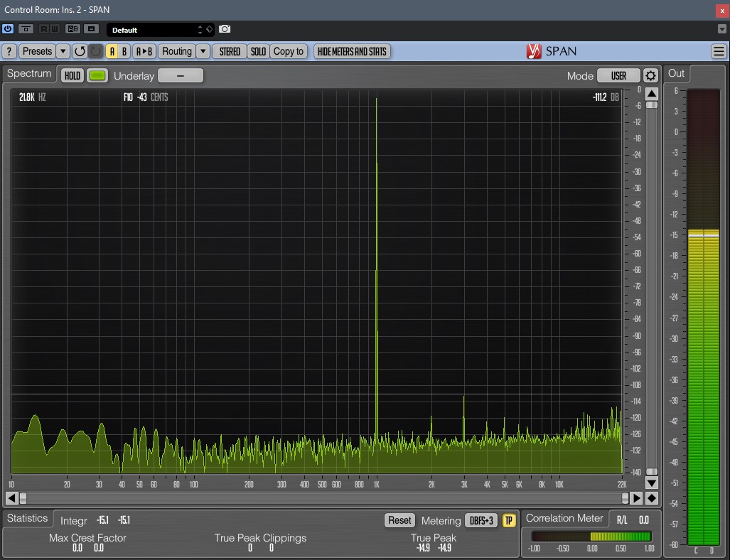This screenshot has width=730, height=560.
Task: Click the spectrum range up arrow
Action: coord(652,94)
